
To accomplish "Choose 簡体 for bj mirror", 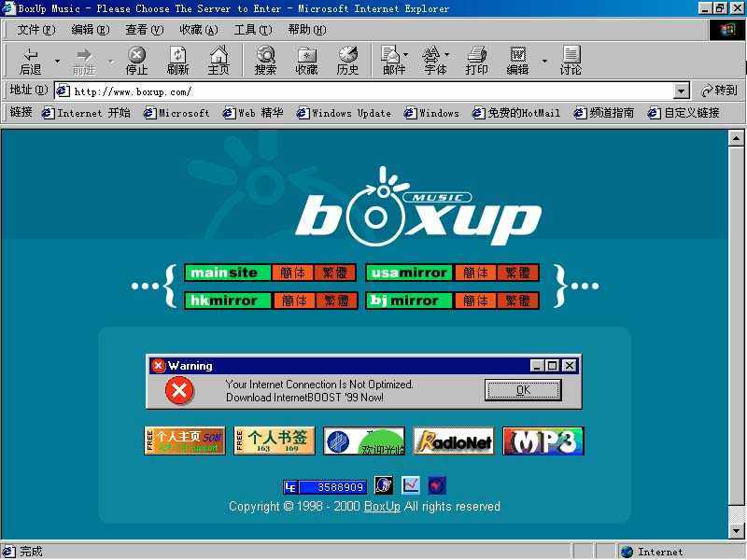I will pyautogui.click(x=475, y=301).
